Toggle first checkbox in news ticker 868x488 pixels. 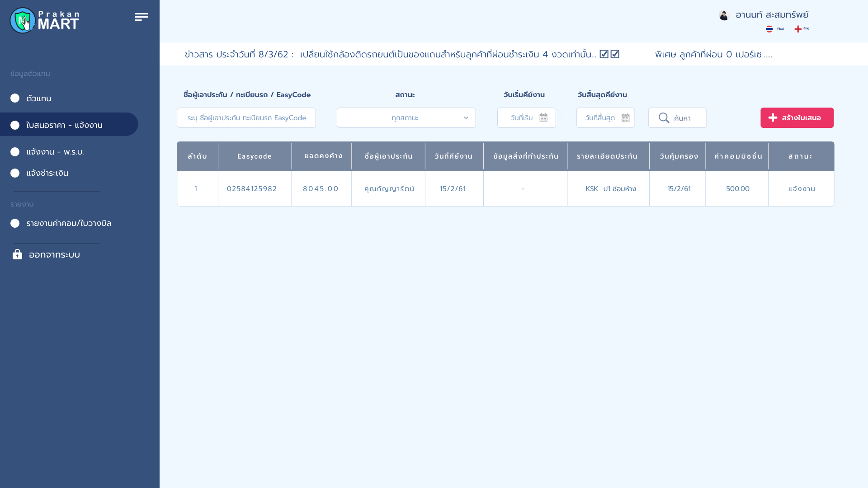click(604, 54)
